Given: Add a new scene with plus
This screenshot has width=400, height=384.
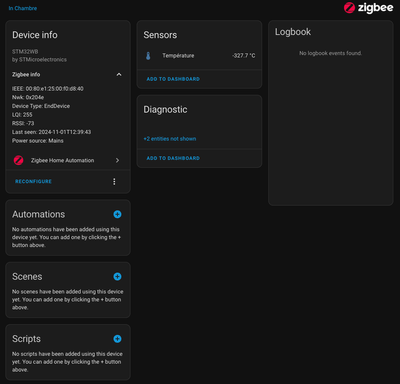Looking at the screenshot, I should [117, 276].
